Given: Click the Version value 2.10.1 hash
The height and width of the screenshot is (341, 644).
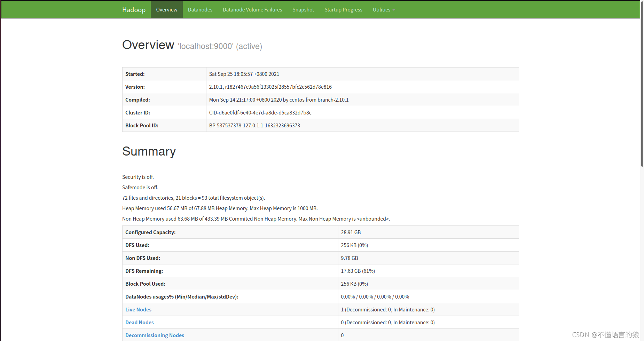Looking at the screenshot, I should coord(270,87).
